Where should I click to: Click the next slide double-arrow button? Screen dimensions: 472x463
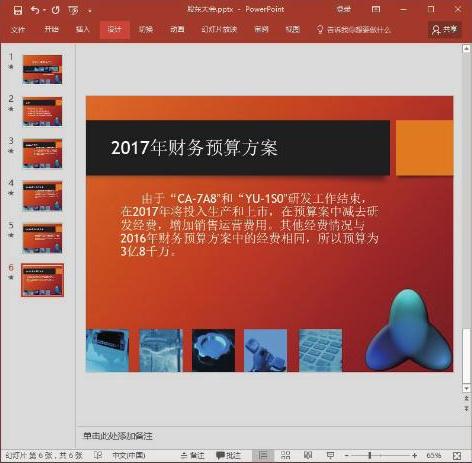(x=466, y=408)
